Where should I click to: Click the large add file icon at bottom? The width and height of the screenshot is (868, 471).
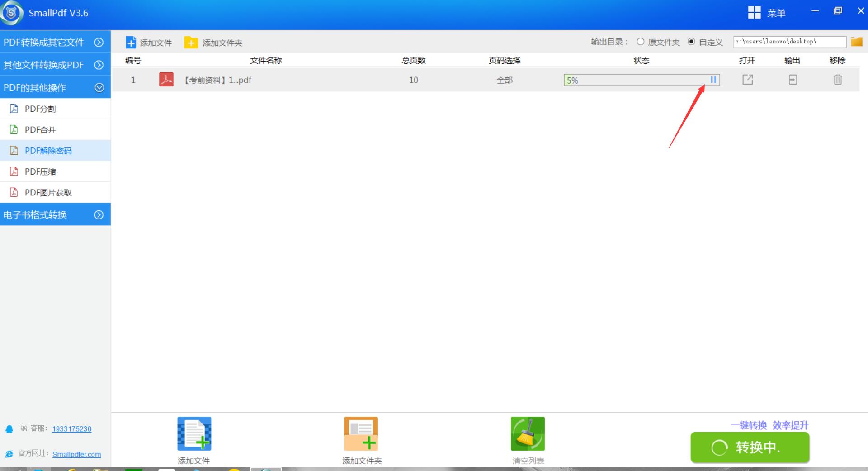point(194,434)
